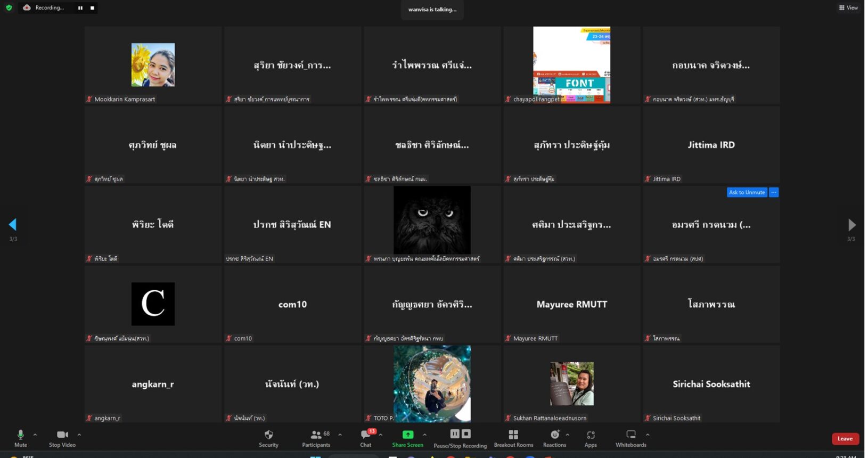Click muted mic icon next to Jittima IRD

(x=648, y=179)
